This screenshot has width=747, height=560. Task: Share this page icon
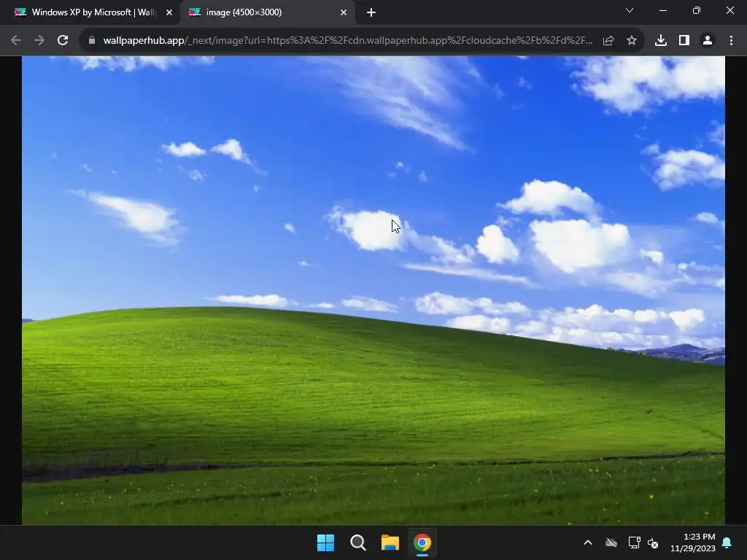coord(608,41)
